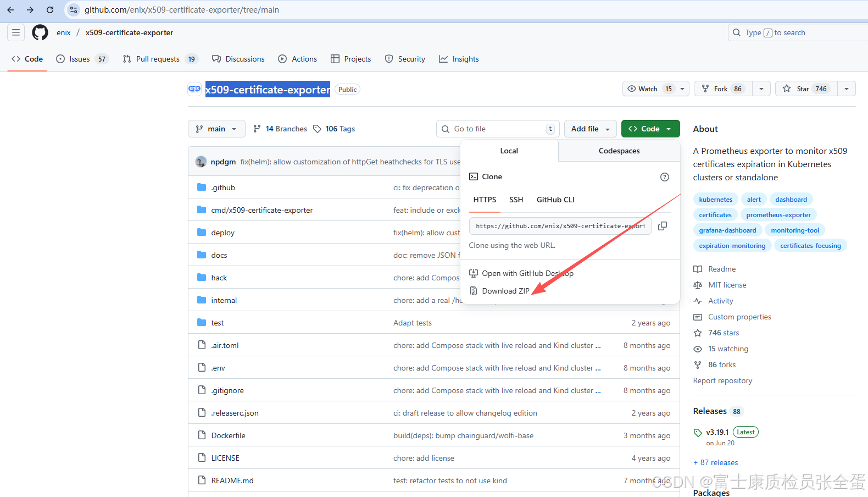
Task: Click Open with GitHub Desktop
Action: click(x=521, y=273)
